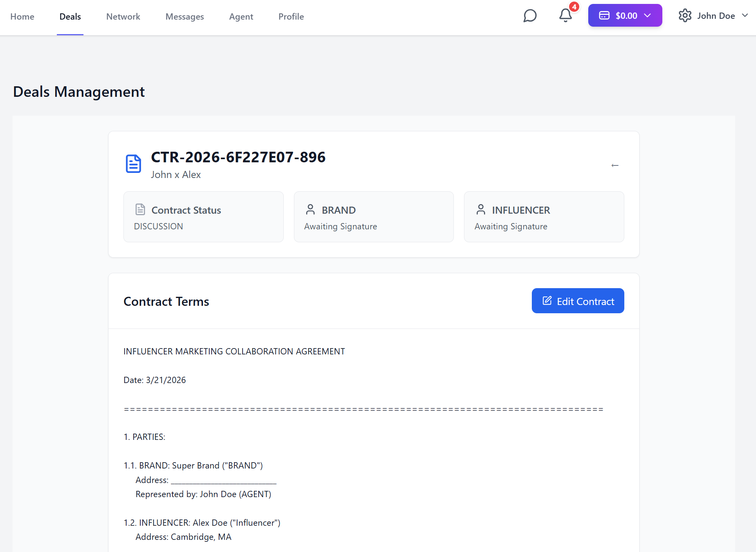
Task: Click the 1. PARTIES heading
Action: 145,437
